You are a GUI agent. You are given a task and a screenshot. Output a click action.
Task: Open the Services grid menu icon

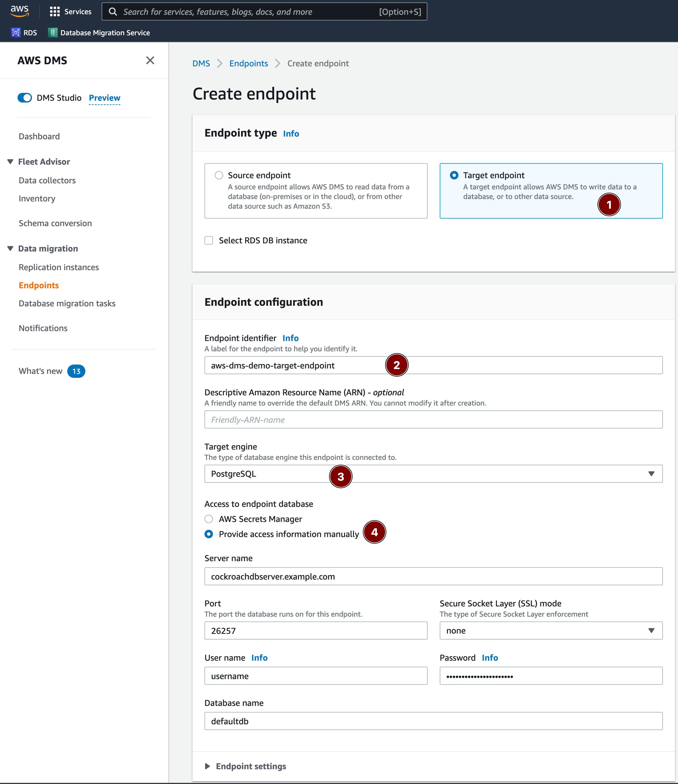pyautogui.click(x=55, y=12)
